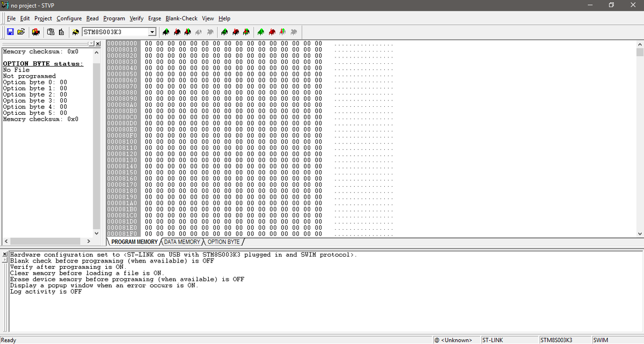Click Read all tabs green chip icon

[224, 32]
